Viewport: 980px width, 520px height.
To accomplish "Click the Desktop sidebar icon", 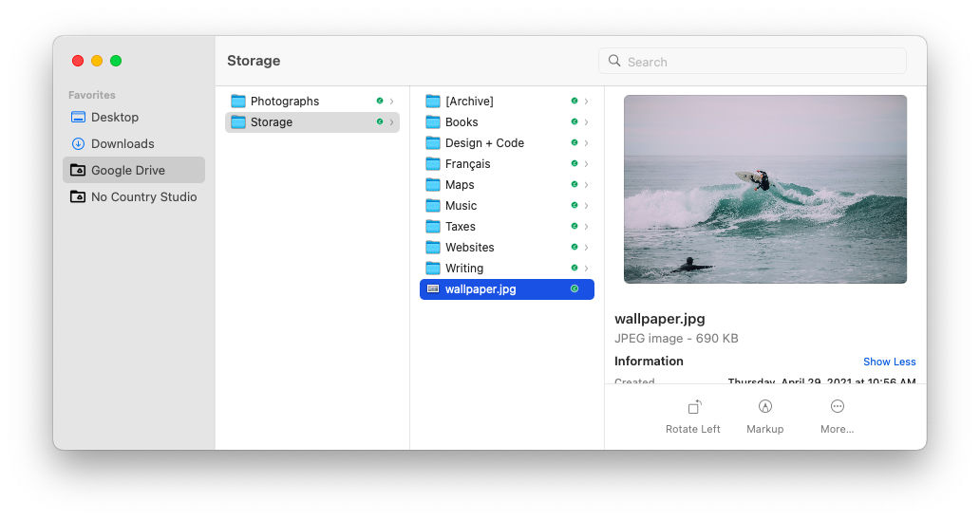I will (78, 118).
